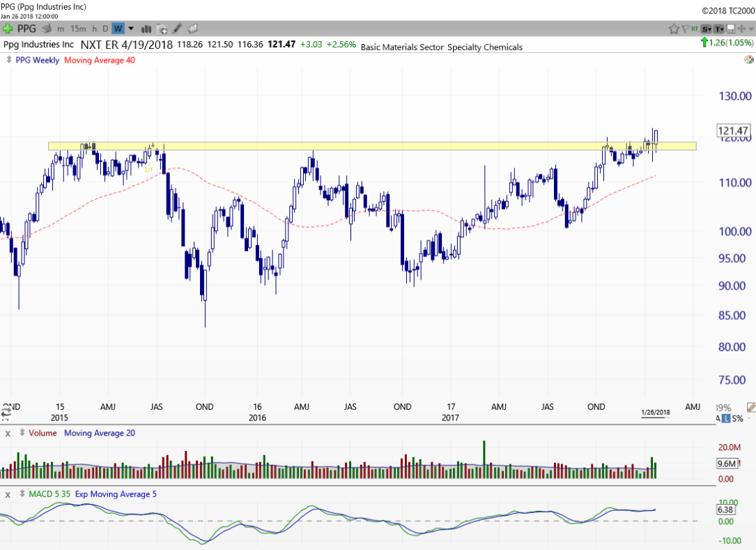Toggle the RT real-time indicator

tap(695, 29)
